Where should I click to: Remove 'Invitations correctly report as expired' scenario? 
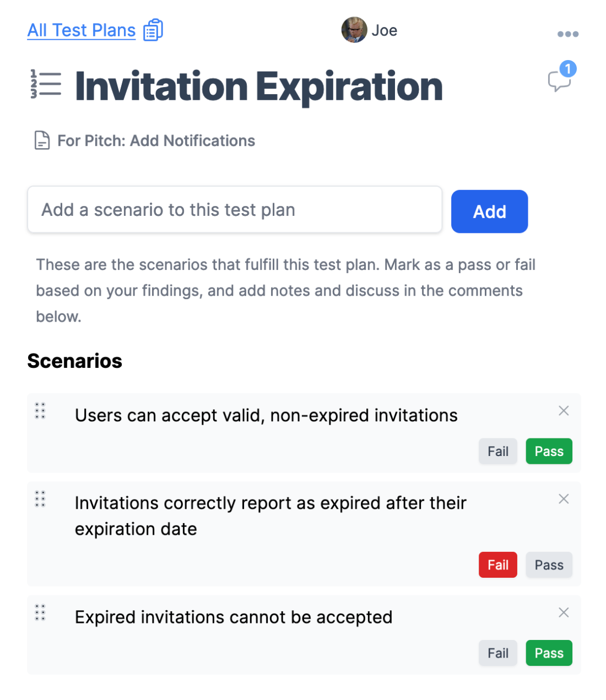(564, 499)
